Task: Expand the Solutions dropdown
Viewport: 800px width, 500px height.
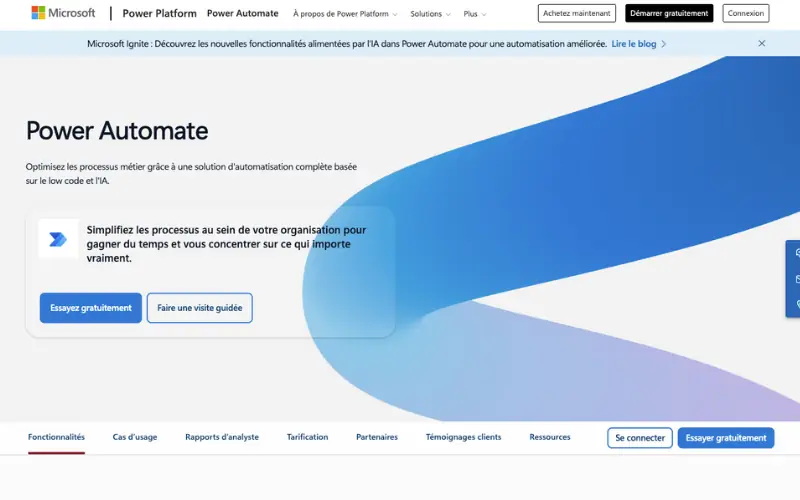Action: (x=430, y=14)
